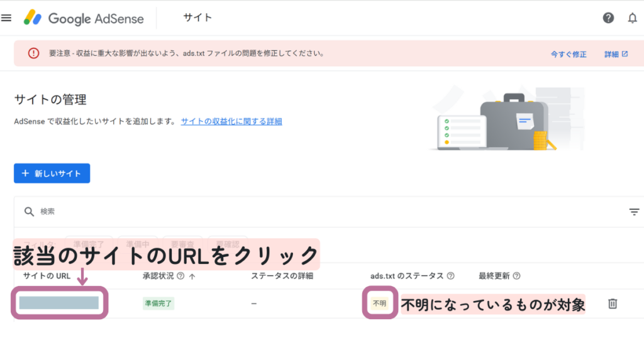Select the 準備完了 filter chip
644x338 pixels.
click(x=89, y=244)
